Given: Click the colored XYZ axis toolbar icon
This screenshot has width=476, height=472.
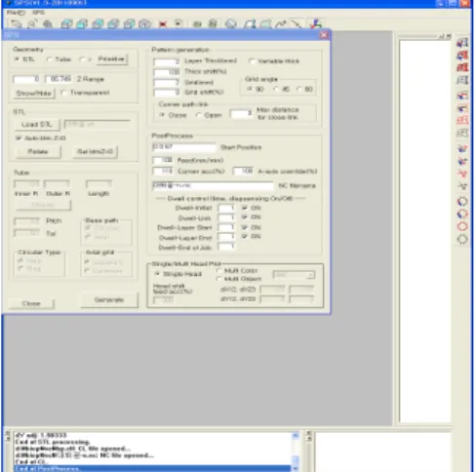Looking at the screenshot, I should tap(315, 23).
